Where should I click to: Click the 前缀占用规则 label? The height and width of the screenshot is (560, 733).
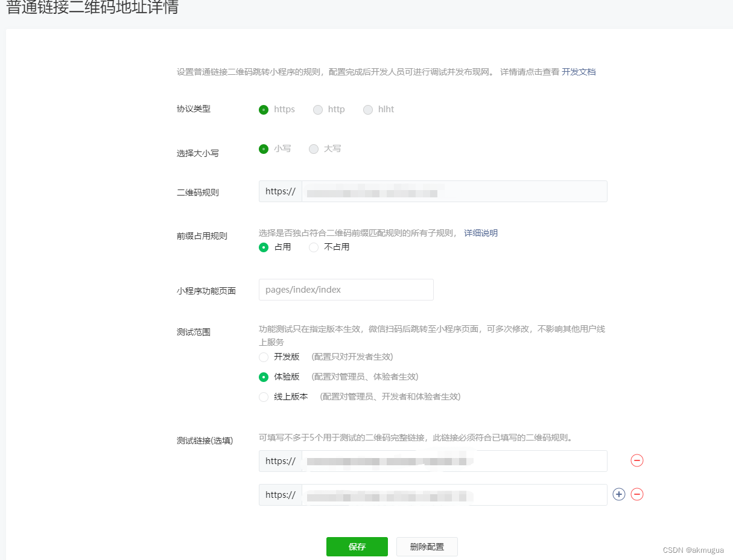[x=202, y=236]
